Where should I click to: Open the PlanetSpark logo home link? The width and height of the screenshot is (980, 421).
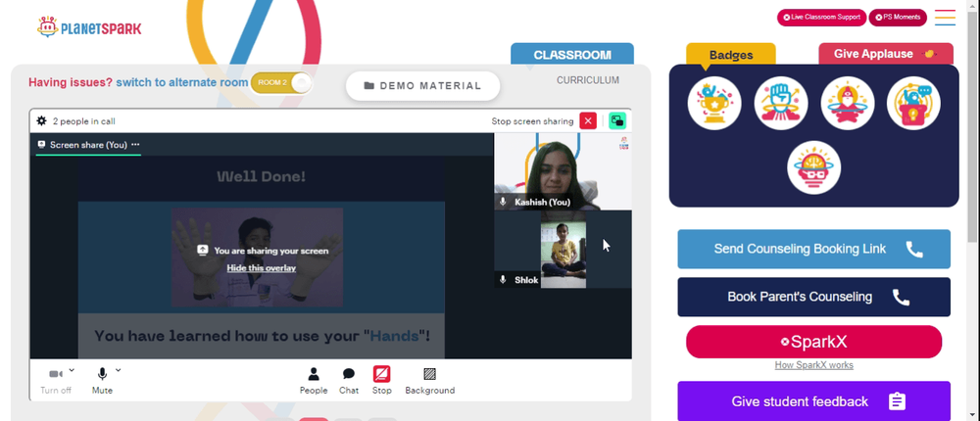pos(89,27)
